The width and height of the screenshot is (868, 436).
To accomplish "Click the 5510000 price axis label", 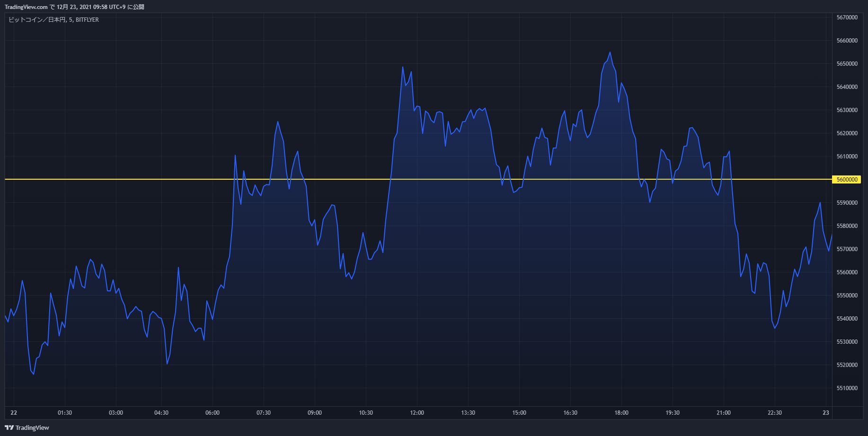I will (x=847, y=388).
